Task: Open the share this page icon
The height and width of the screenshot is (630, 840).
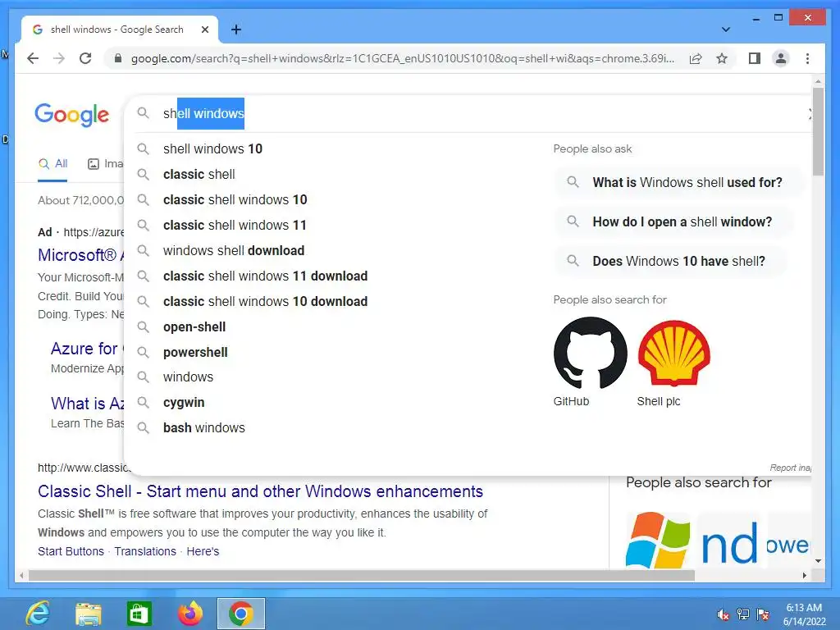Action: pyautogui.click(x=696, y=58)
